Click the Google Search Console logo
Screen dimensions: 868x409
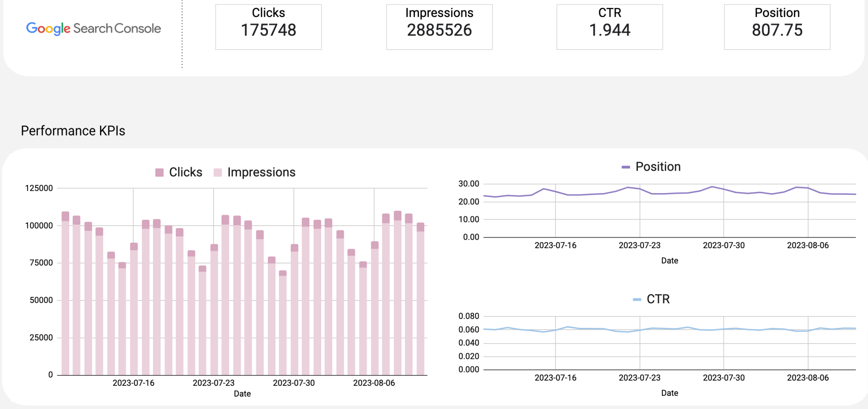click(93, 28)
